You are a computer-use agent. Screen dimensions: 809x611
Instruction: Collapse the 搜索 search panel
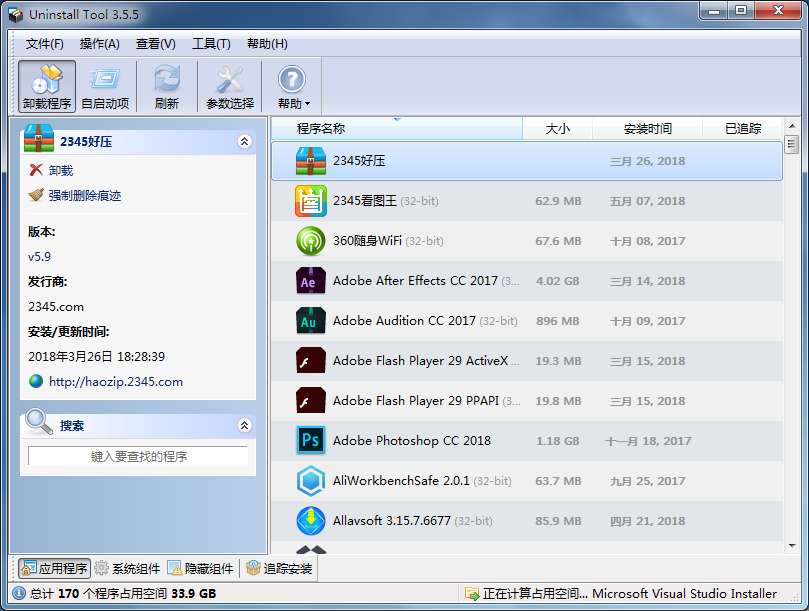click(x=245, y=425)
